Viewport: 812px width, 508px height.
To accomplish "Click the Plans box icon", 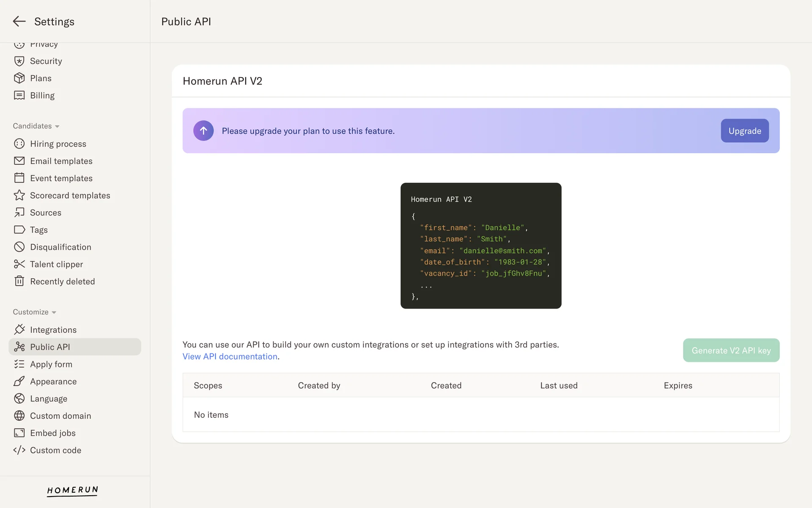I will [19, 78].
